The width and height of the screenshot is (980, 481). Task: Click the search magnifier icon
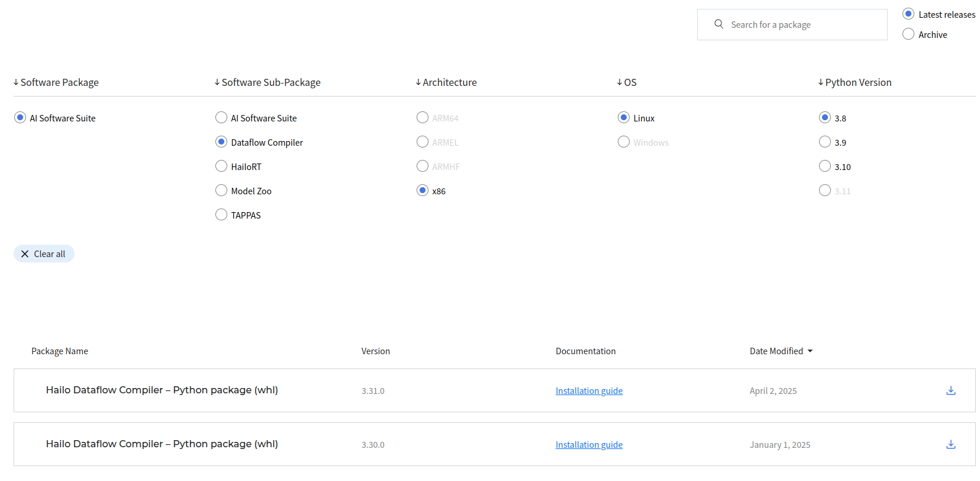tap(718, 24)
